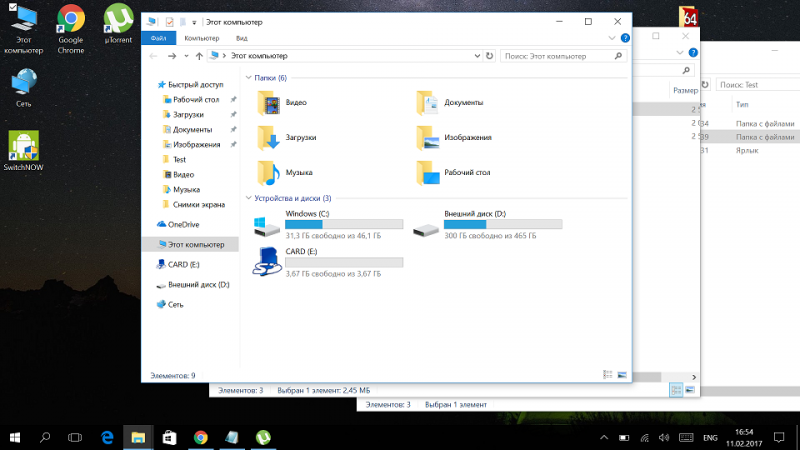
Task: Open Task View from taskbar
Action: click(75, 437)
